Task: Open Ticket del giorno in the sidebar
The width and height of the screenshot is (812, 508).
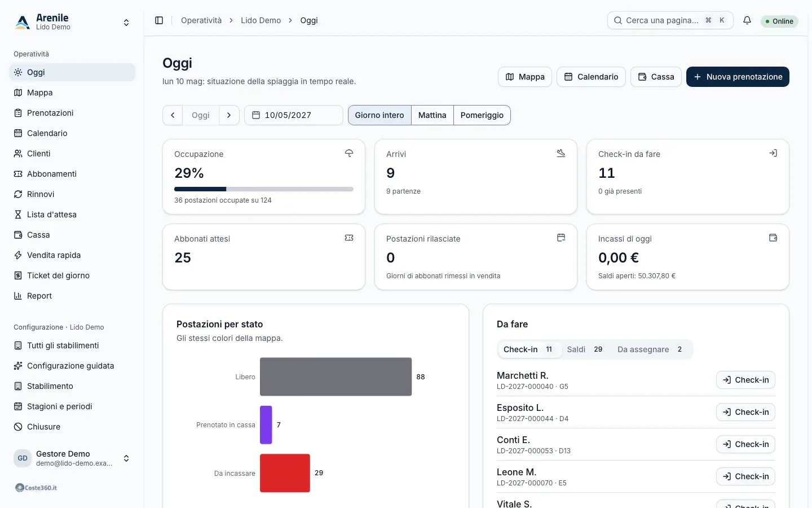Action: [72, 275]
